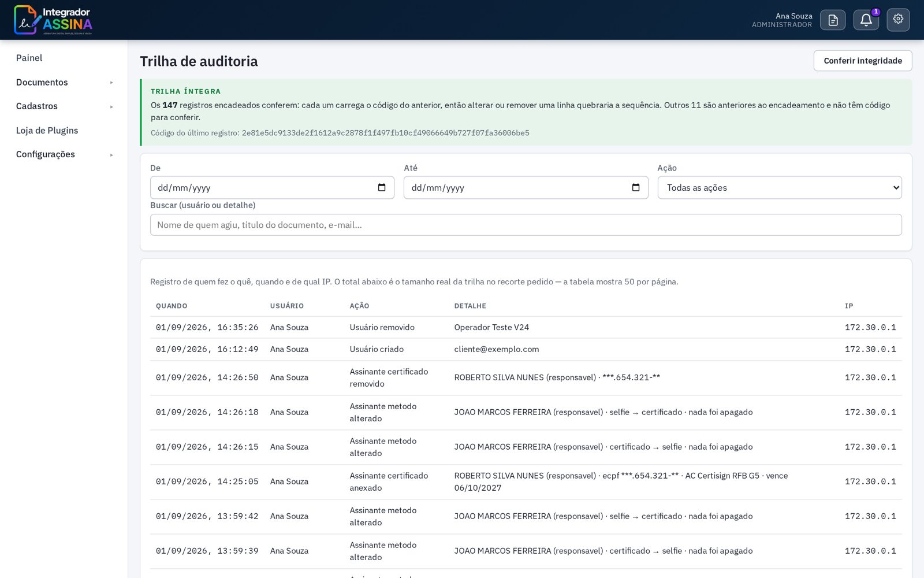Open the De date picker calendar icon
Image resolution: width=924 pixels, height=578 pixels.
tap(382, 187)
